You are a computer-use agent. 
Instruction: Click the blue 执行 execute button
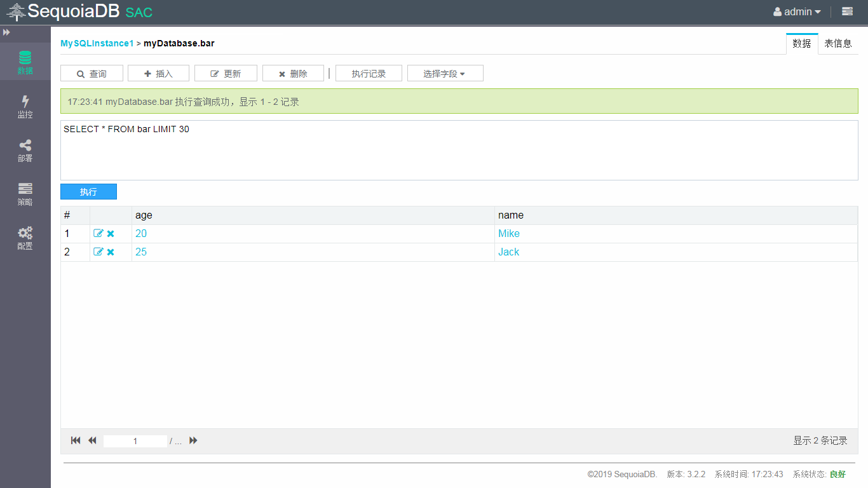tap(88, 192)
